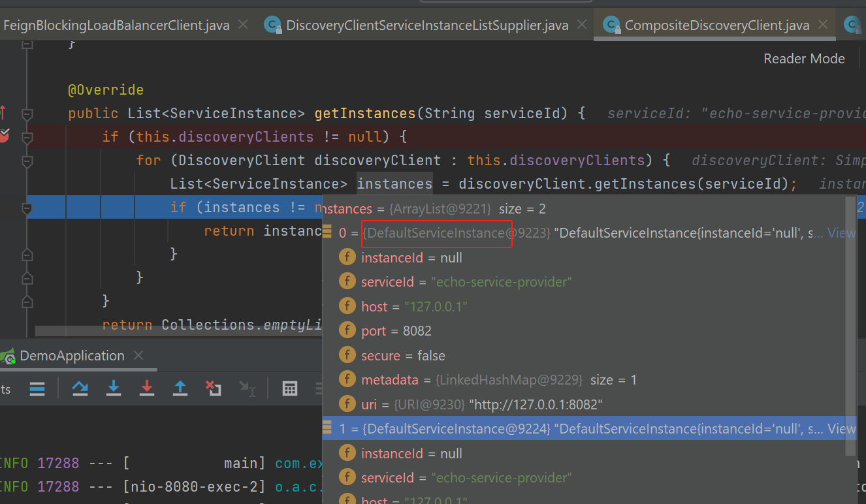The width and height of the screenshot is (866, 504).
Task: Click 'return Collections.emptyList' line
Action: pyautogui.click(x=212, y=324)
